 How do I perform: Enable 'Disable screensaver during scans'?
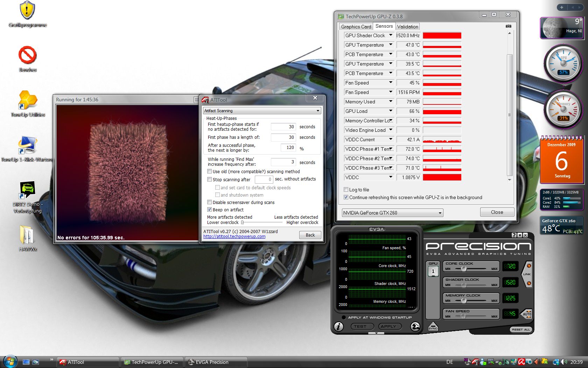[x=209, y=202]
